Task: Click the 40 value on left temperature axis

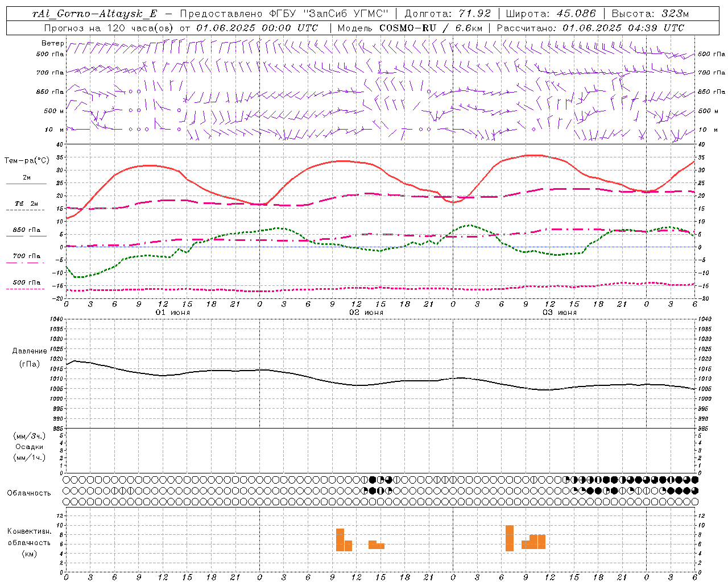Action: [60, 145]
